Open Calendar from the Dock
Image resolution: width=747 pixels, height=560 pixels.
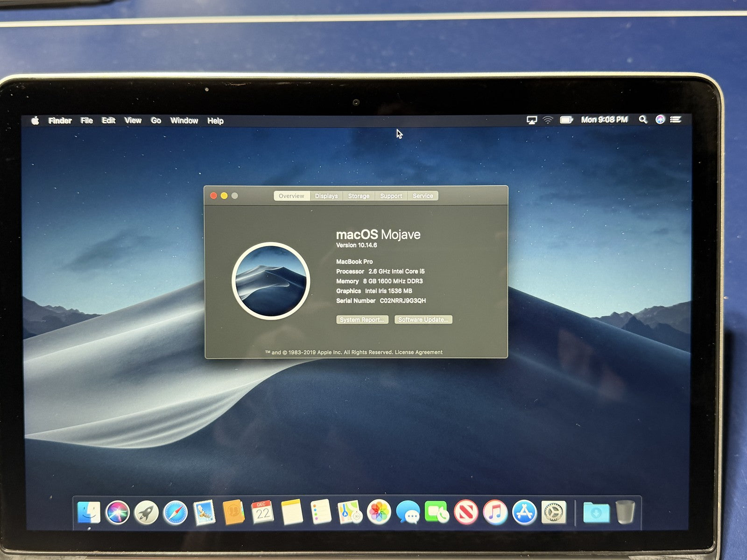coord(262,512)
